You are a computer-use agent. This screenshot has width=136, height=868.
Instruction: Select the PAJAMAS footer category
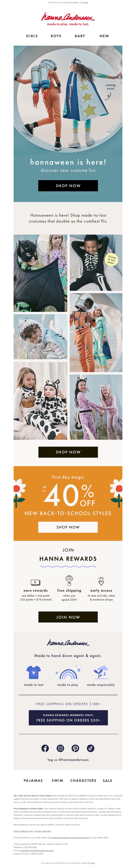pos(33,780)
